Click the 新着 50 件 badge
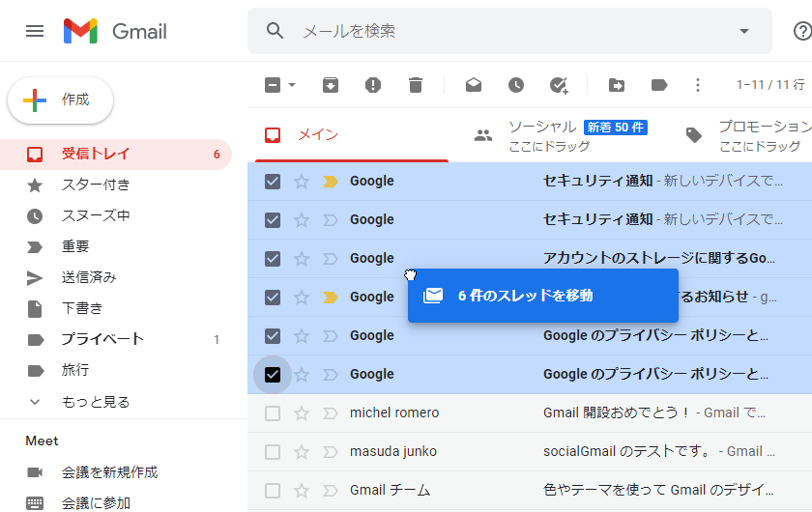 (615, 128)
